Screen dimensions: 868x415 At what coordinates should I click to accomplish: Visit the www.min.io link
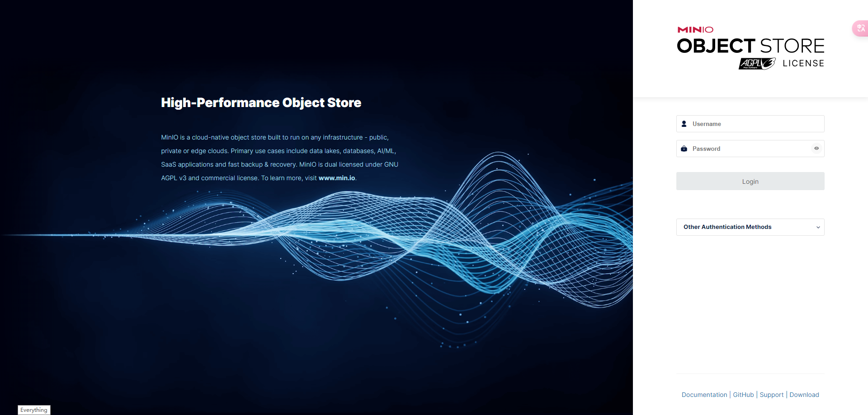(x=337, y=178)
